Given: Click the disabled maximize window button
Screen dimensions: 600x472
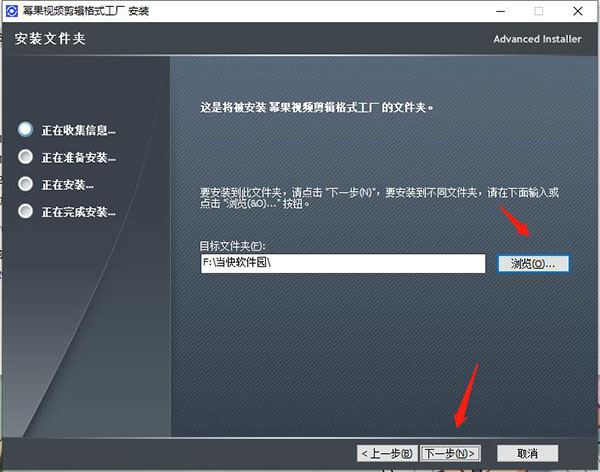Looking at the screenshot, I should [x=538, y=11].
